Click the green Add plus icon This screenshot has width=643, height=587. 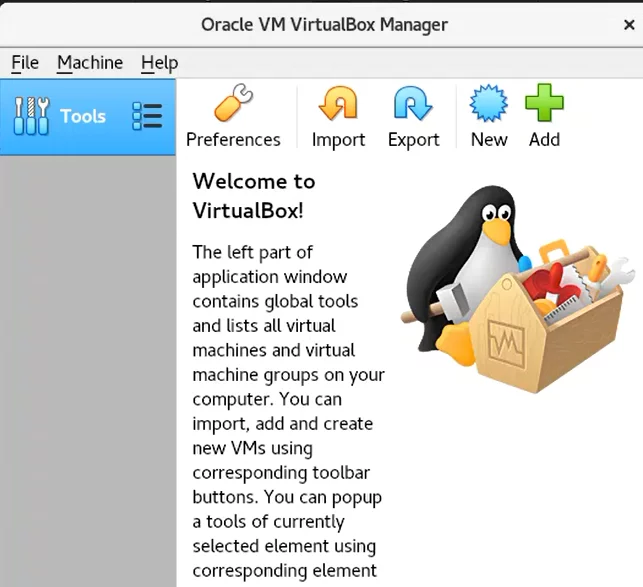pos(544,103)
